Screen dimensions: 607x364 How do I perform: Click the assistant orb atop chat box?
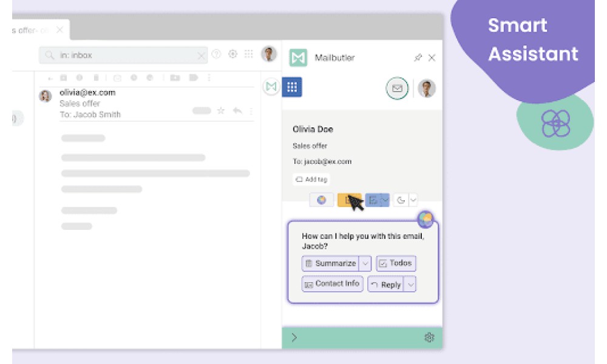426,220
